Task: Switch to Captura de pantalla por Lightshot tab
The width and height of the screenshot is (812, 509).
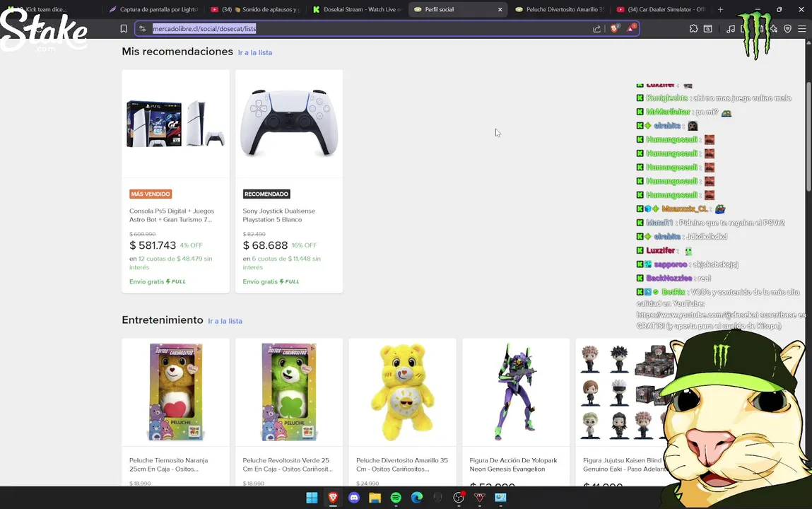Action: (x=153, y=9)
